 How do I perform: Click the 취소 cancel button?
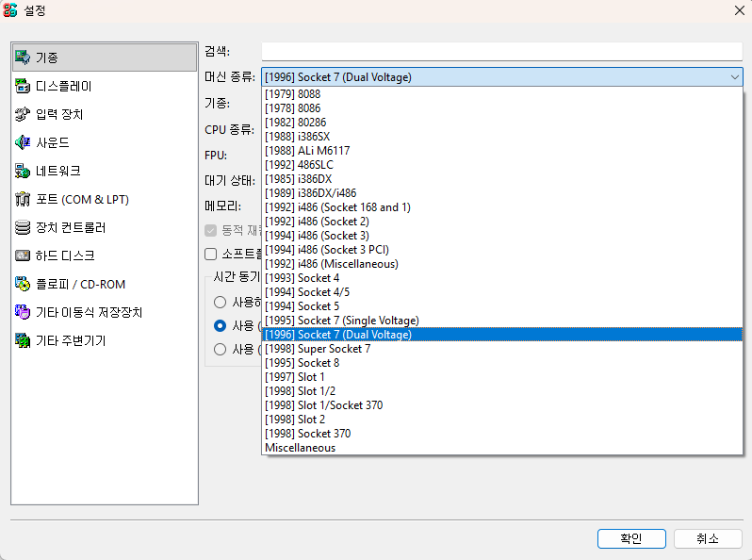click(708, 538)
